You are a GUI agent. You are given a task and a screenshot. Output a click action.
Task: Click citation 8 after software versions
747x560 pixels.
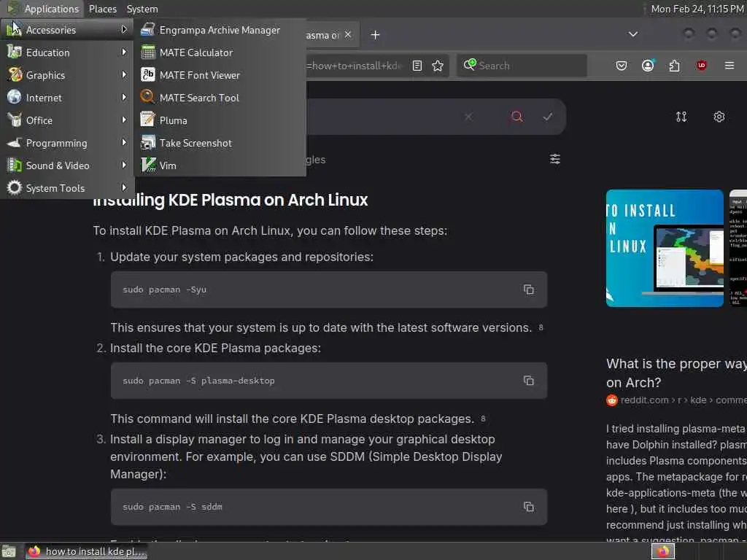(x=541, y=327)
